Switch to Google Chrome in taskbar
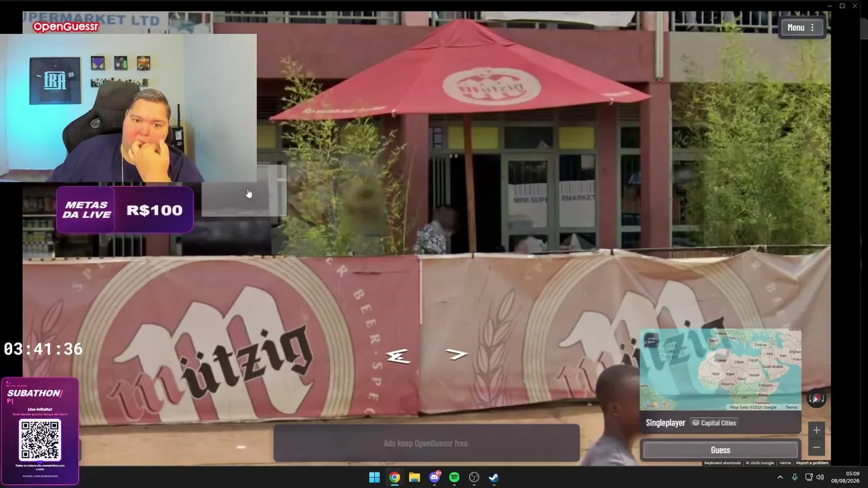Image resolution: width=868 pixels, height=488 pixels. [394, 477]
